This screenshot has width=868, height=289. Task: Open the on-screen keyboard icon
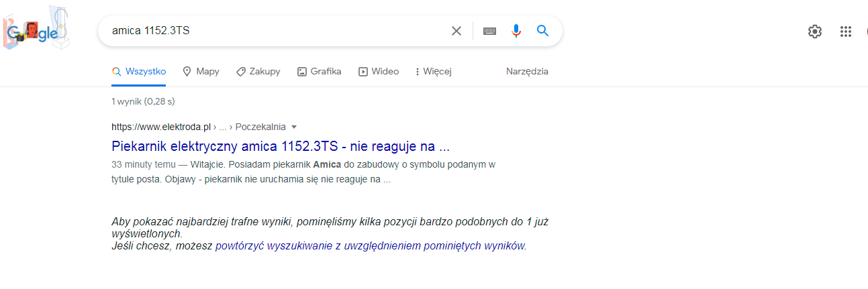(x=489, y=31)
